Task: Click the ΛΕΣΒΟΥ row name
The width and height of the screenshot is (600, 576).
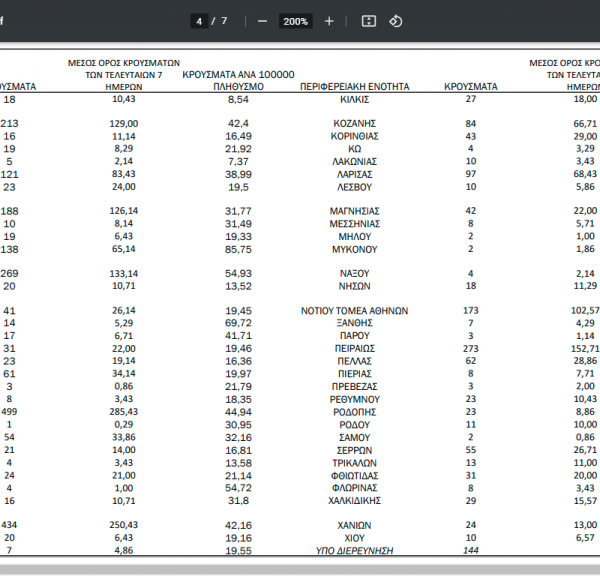Action: [x=355, y=187]
